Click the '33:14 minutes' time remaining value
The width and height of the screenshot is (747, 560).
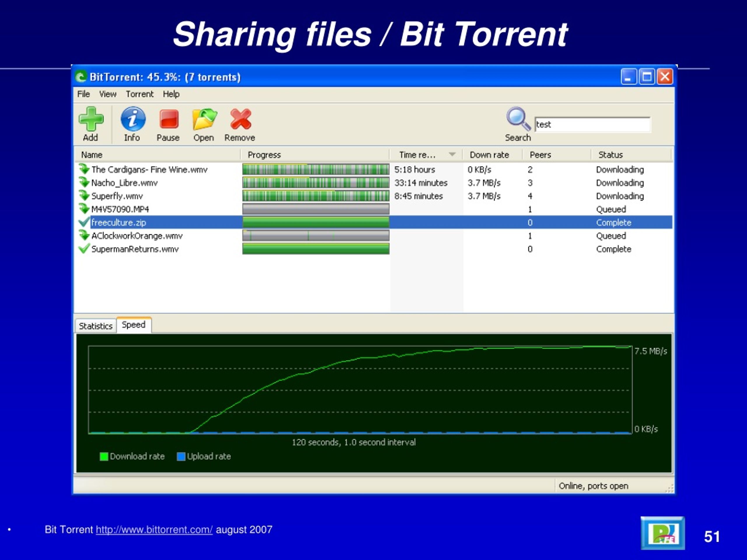(421, 183)
